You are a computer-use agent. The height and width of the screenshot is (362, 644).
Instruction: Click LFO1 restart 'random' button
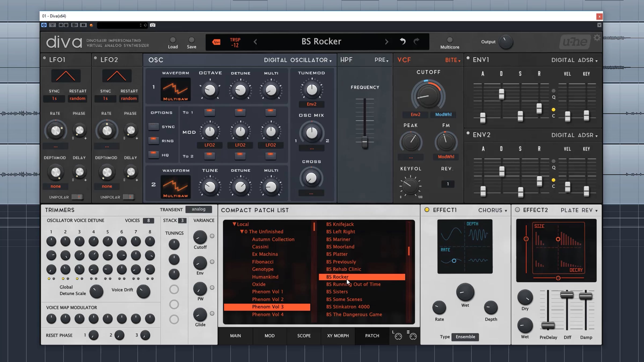coord(78,98)
